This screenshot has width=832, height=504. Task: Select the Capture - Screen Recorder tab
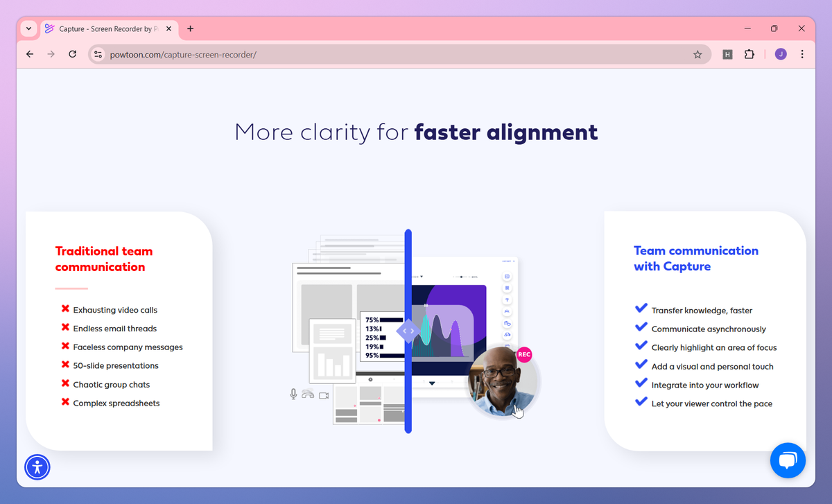(109, 29)
